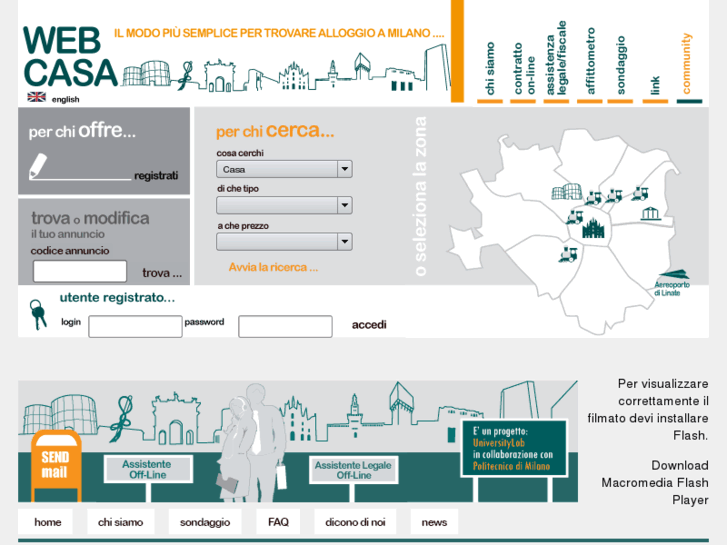Open the link tab
The width and height of the screenshot is (727, 545).
[655, 86]
